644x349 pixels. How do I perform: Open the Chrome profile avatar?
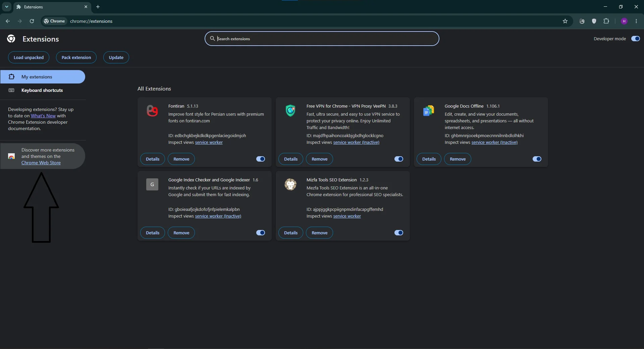[624, 21]
